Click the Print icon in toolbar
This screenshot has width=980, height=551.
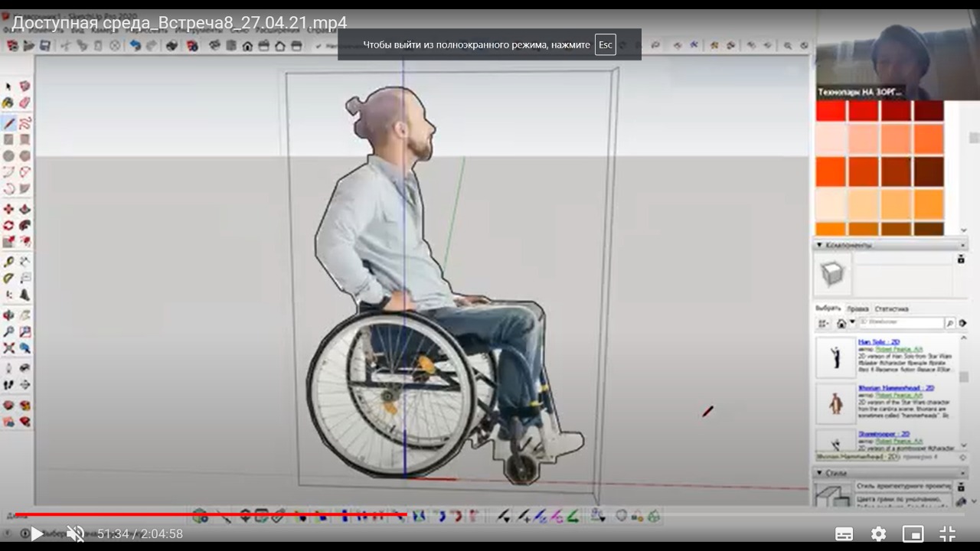point(172,46)
